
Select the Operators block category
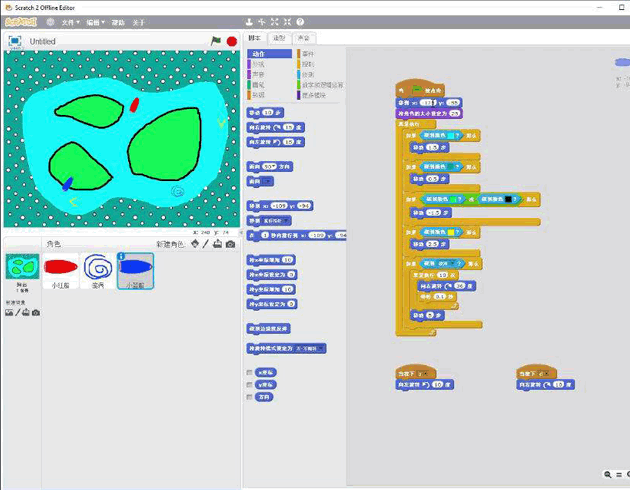(322, 85)
